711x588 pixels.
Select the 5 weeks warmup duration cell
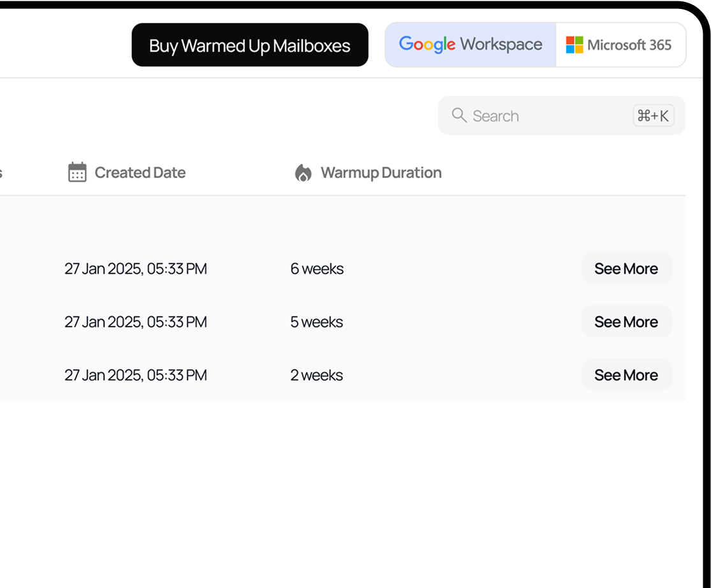[x=316, y=322]
